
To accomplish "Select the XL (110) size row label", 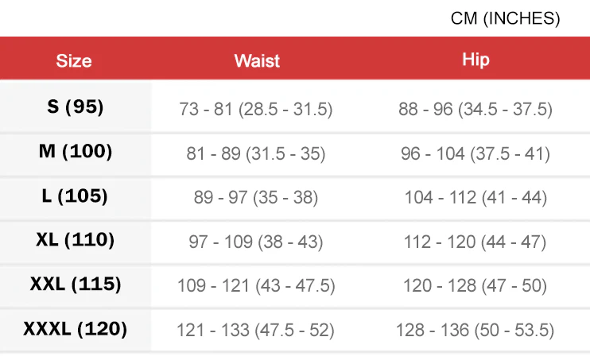I will tap(76, 239).
